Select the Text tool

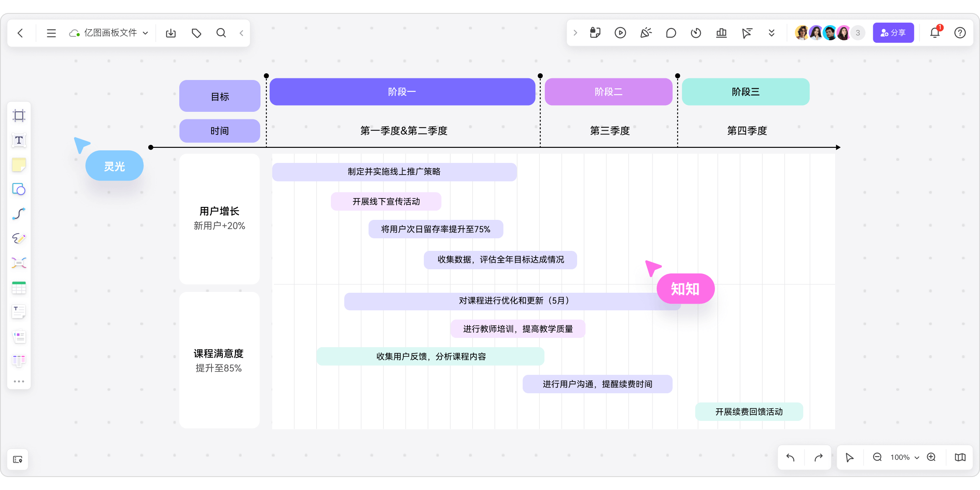[19, 140]
